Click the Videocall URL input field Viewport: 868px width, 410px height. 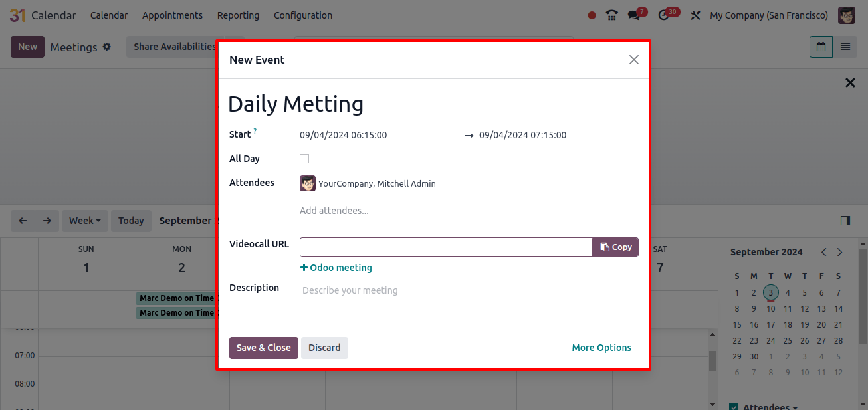[x=446, y=247]
